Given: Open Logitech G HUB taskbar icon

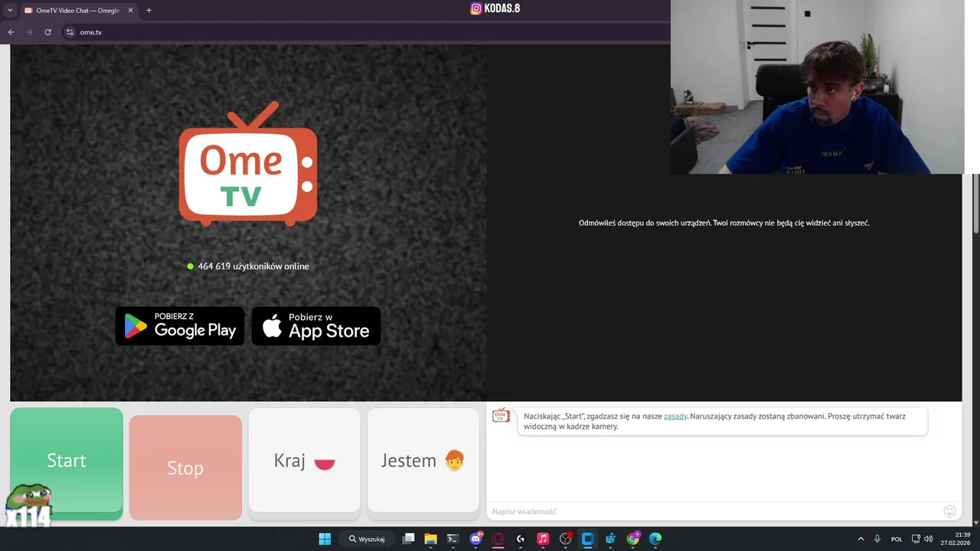Looking at the screenshot, I should (521, 539).
